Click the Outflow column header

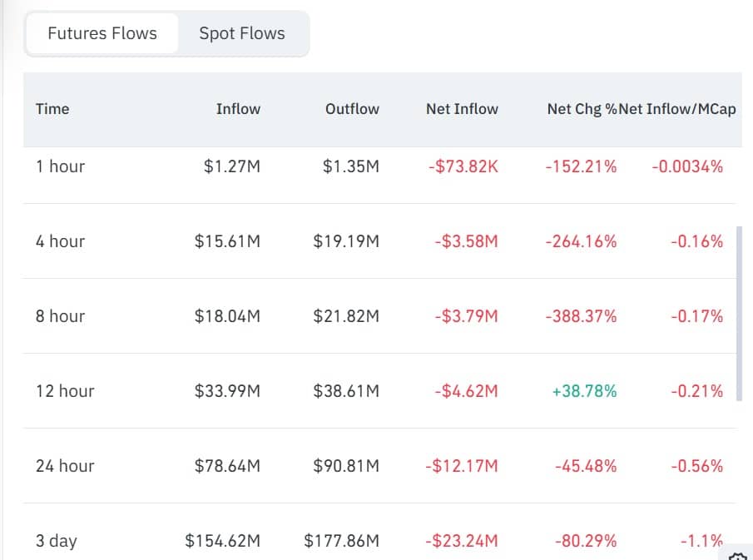click(352, 109)
